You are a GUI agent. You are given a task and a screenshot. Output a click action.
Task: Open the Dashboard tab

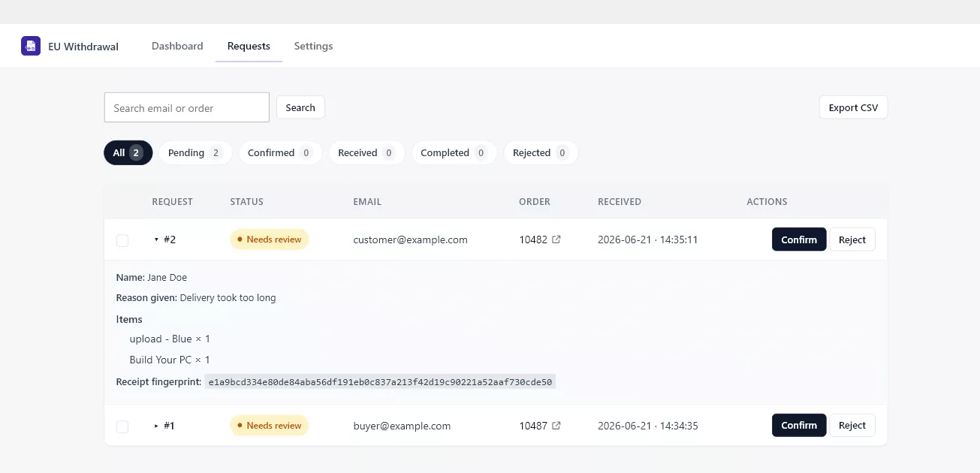tap(177, 46)
